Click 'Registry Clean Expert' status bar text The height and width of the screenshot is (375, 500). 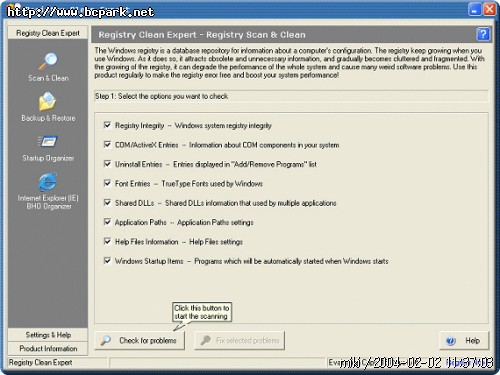(40, 362)
